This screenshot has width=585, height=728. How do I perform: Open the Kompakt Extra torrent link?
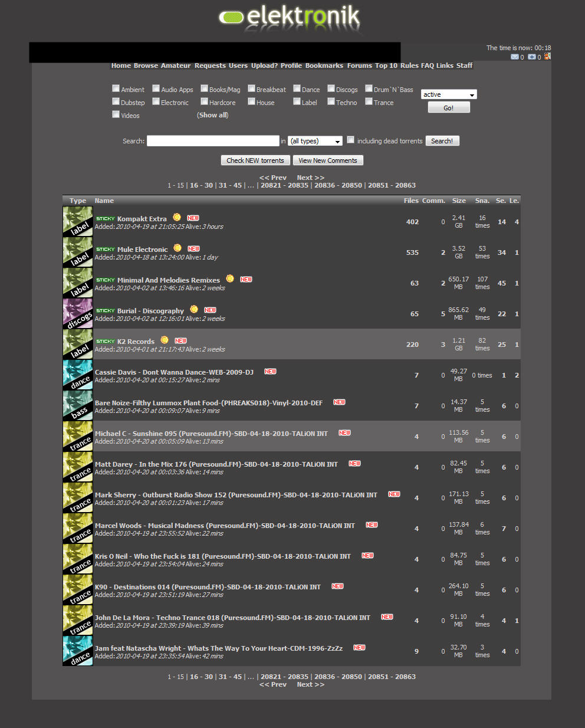pyautogui.click(x=142, y=219)
